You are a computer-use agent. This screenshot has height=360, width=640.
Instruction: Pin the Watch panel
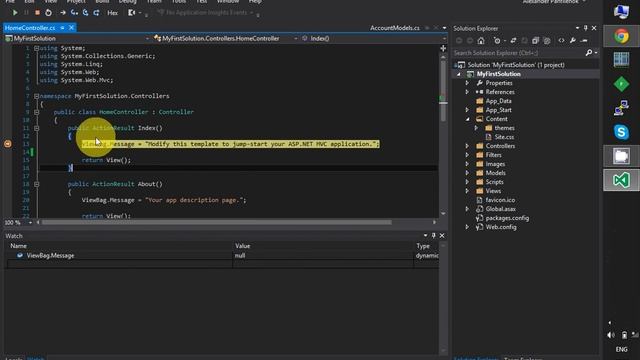[x=433, y=236]
